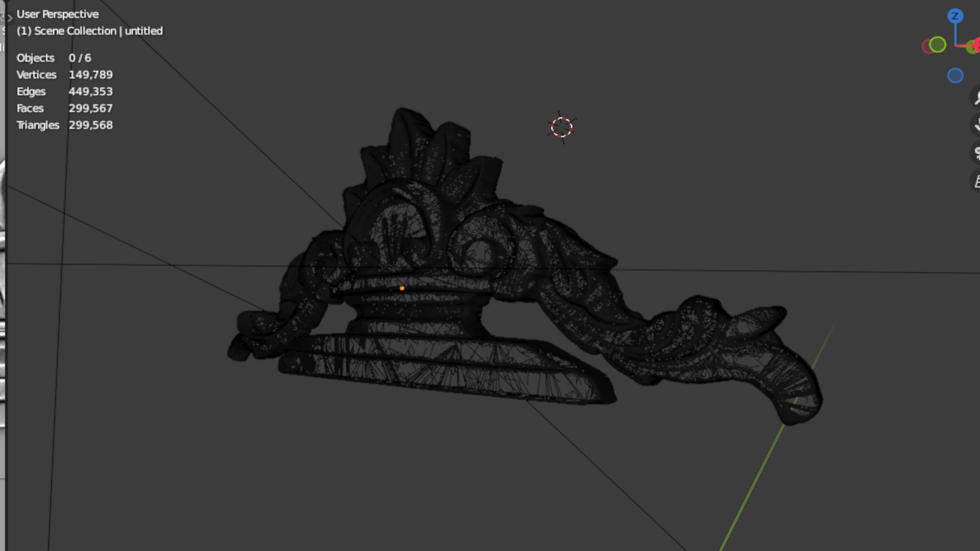Click the Objects count '0 / 6'
Viewport: 980px width, 551px height.
80,58
